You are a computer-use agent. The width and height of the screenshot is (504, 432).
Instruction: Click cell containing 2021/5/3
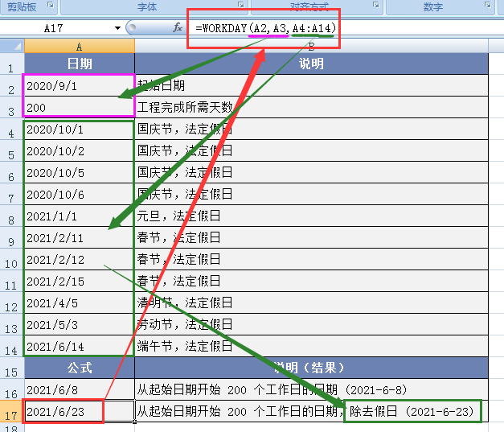tap(80, 324)
